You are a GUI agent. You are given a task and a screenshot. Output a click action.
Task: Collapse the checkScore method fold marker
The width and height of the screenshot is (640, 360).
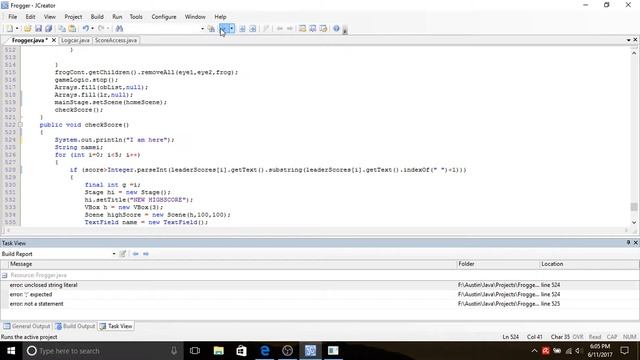(x=20, y=125)
